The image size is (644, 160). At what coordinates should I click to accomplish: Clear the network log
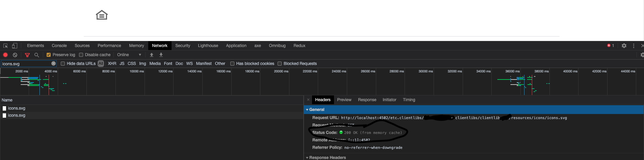(x=15, y=55)
